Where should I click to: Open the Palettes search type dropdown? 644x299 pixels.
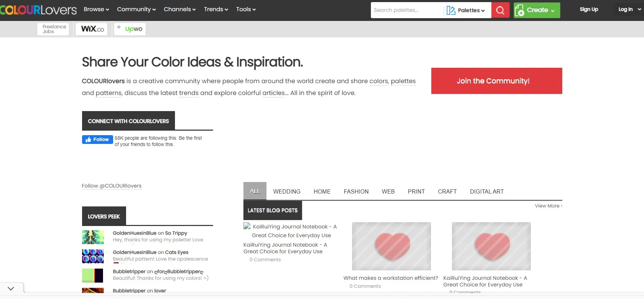(x=467, y=10)
